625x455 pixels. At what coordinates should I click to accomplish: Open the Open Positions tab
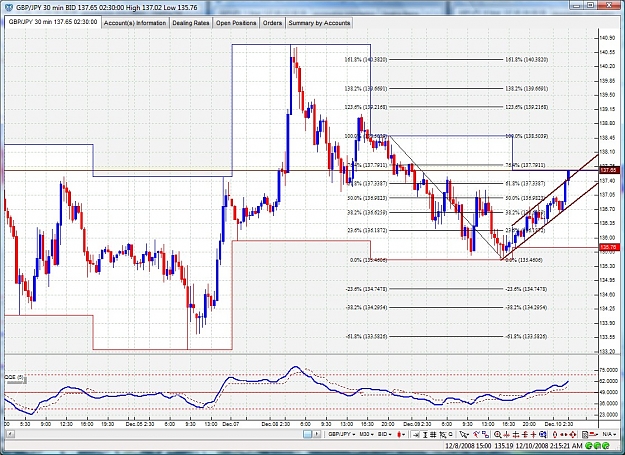(x=236, y=23)
